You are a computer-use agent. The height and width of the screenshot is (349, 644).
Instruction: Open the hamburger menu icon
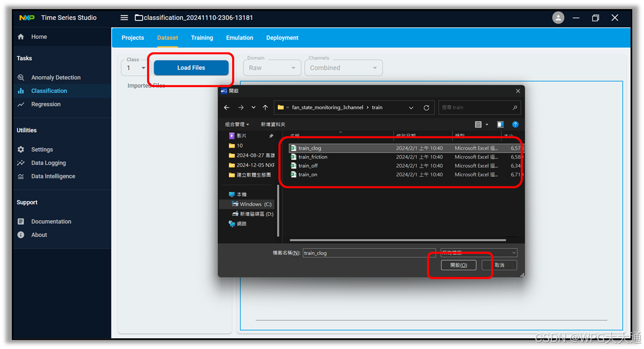coord(124,18)
